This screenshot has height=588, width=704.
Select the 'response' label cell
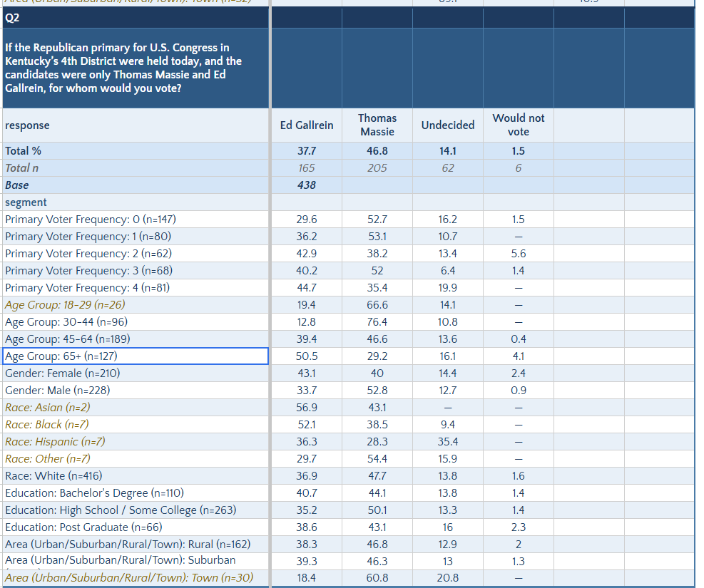click(136, 125)
